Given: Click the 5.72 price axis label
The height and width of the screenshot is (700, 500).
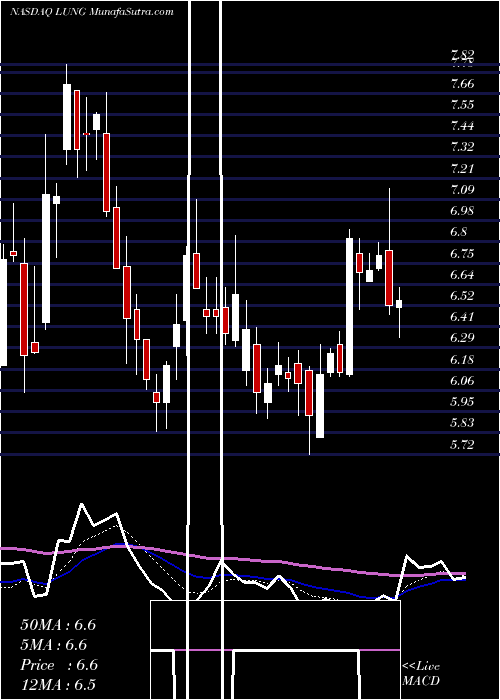Looking at the screenshot, I should 462,444.
